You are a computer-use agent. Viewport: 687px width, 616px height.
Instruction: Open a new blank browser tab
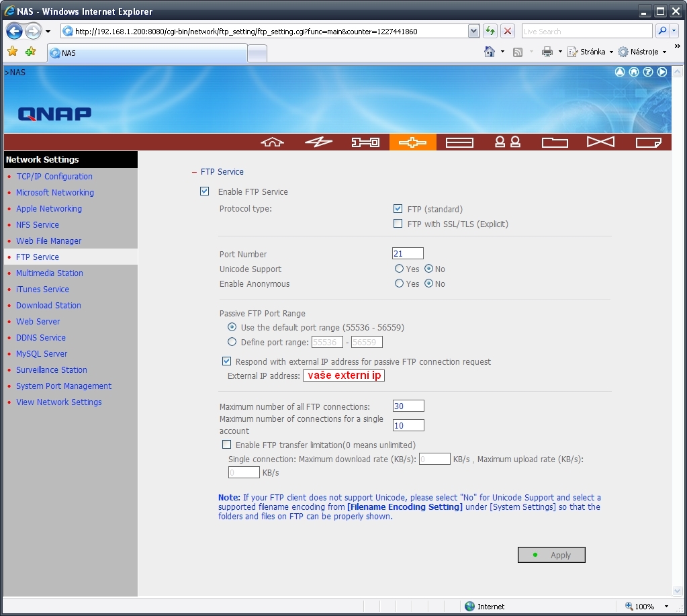click(x=257, y=54)
